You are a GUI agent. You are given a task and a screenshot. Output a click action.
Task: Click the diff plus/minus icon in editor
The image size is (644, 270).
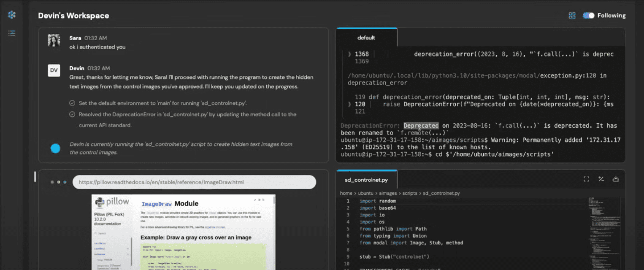pyautogui.click(x=601, y=179)
